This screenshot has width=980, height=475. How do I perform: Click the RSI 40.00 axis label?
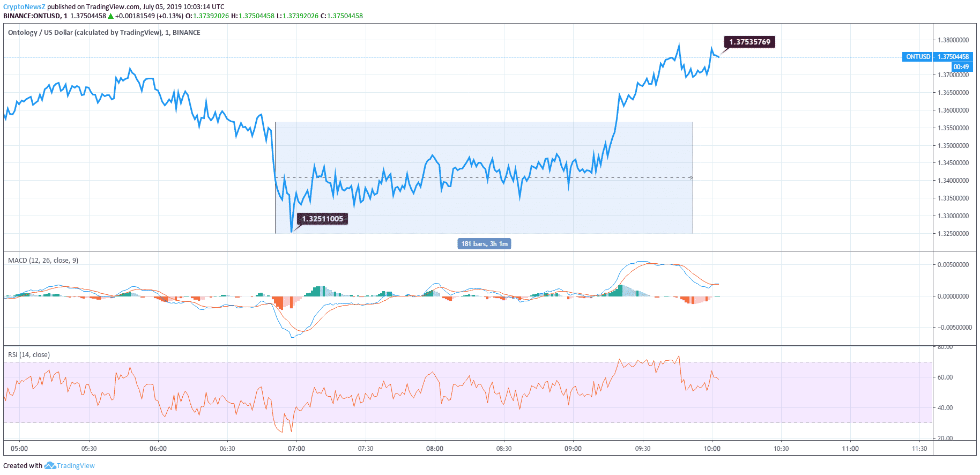coord(945,408)
